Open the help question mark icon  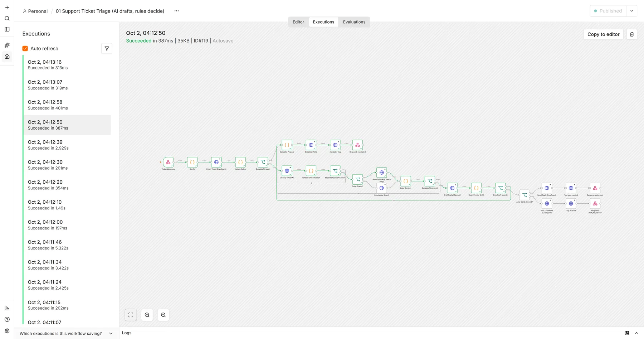[x=7, y=319]
